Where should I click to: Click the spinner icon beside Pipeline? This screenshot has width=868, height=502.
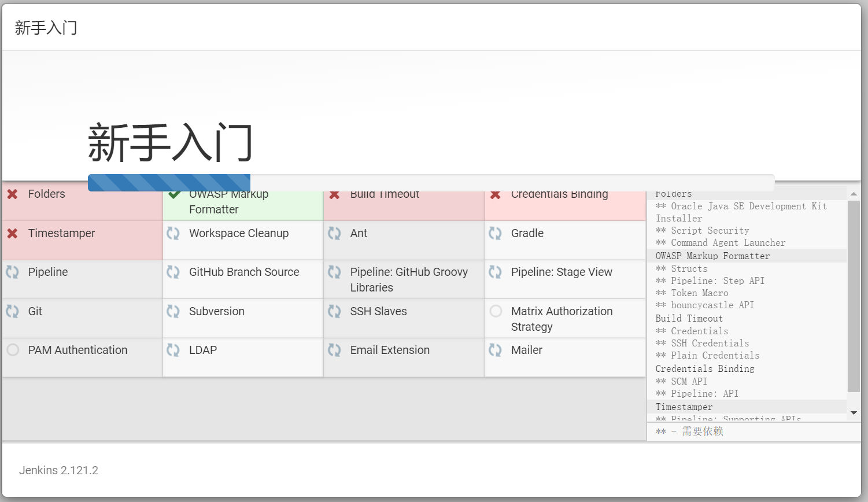(12, 272)
